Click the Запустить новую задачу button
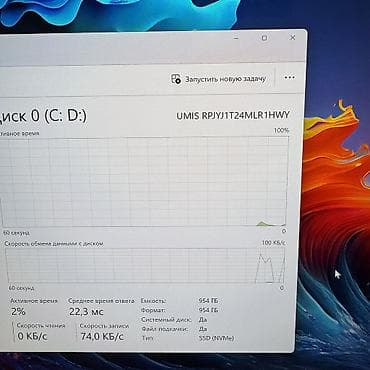 click(219, 79)
